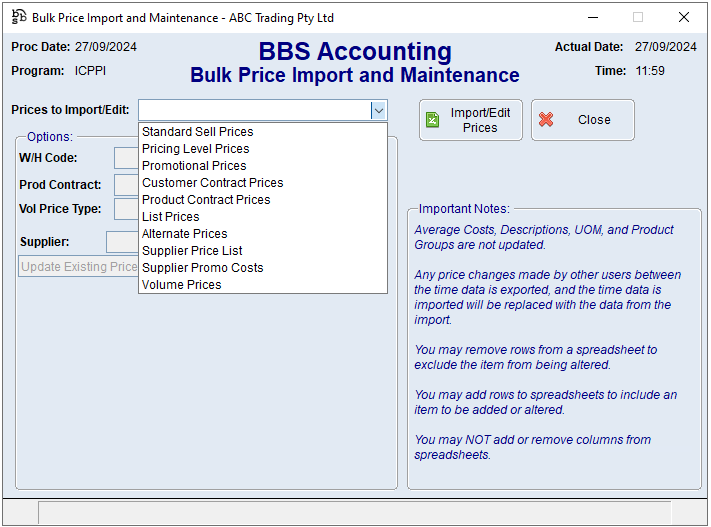Image resolution: width=711 pixels, height=527 pixels.
Task: Click the red X icon on Close button
Action: click(x=546, y=120)
